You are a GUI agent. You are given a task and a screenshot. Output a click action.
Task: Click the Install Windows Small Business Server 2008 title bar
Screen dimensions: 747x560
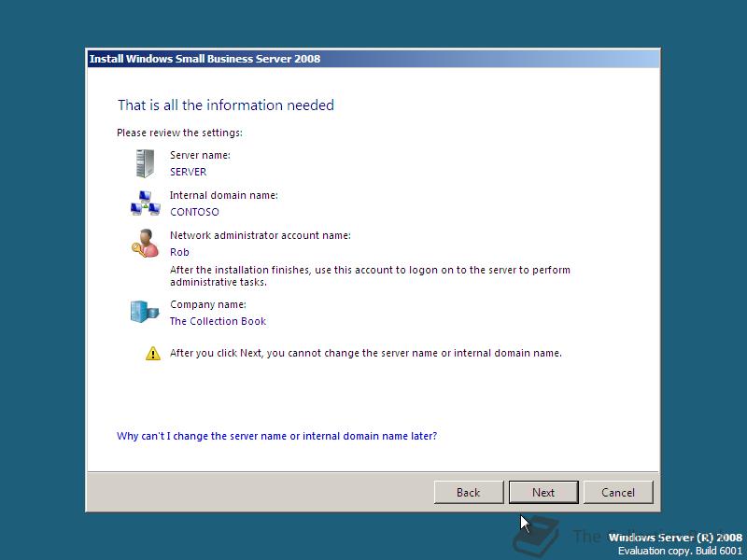(373, 59)
